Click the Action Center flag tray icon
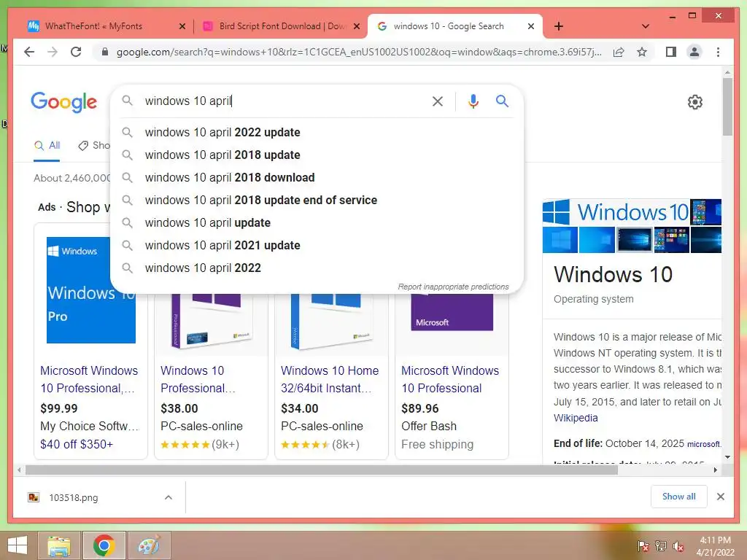This screenshot has height=560, width=747. click(x=643, y=546)
